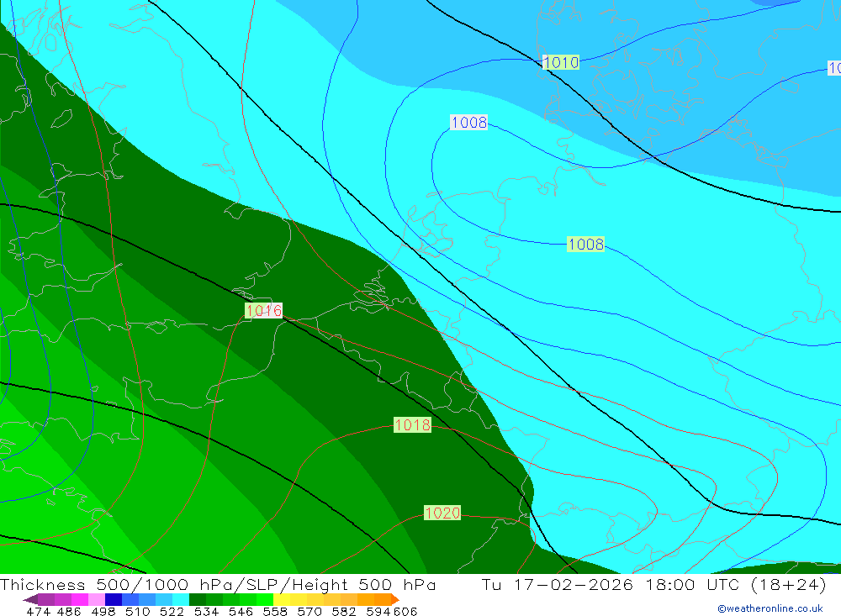
Task: Click the 1020 pressure label
Action: 442,513
